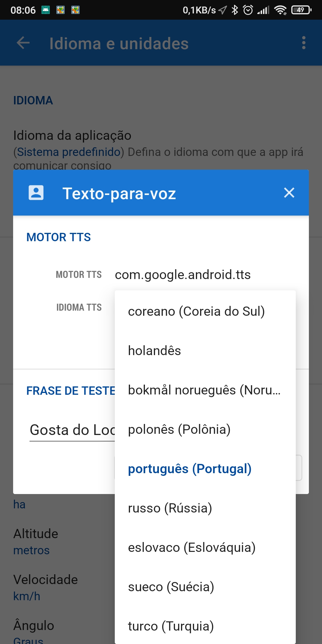Open the three-dot overflow menu
Image resolution: width=322 pixels, height=644 pixels.
click(x=304, y=43)
